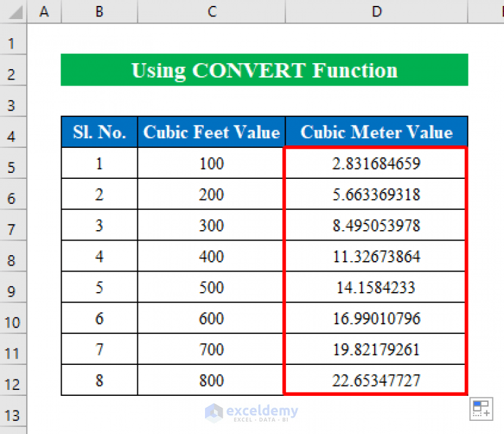Image resolution: width=504 pixels, height=434 pixels.
Task: Select the cell with 5.663369318
Action: click(377, 194)
